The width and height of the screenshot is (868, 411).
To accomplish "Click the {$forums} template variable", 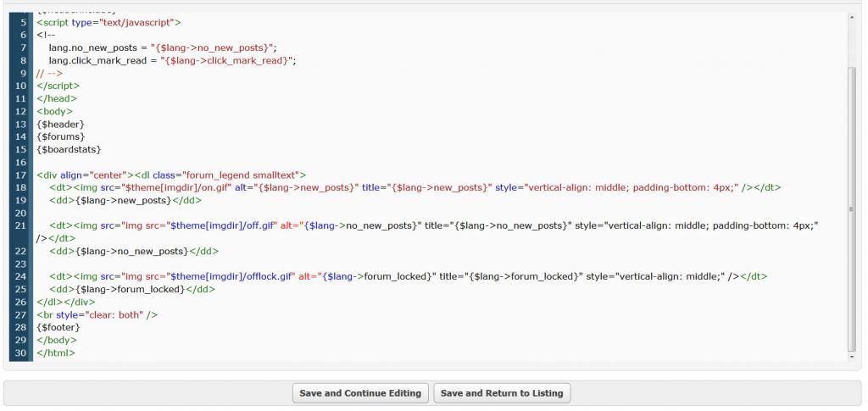I will [61, 137].
